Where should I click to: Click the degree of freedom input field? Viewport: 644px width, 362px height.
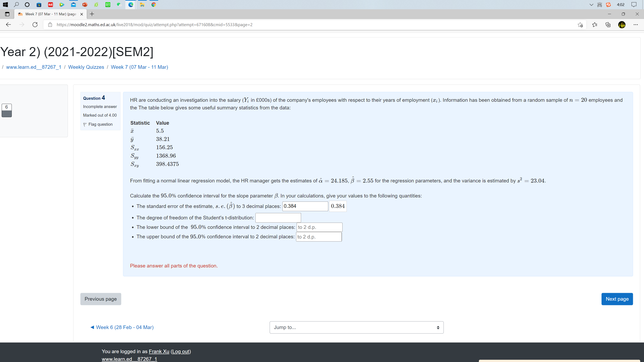point(278,218)
